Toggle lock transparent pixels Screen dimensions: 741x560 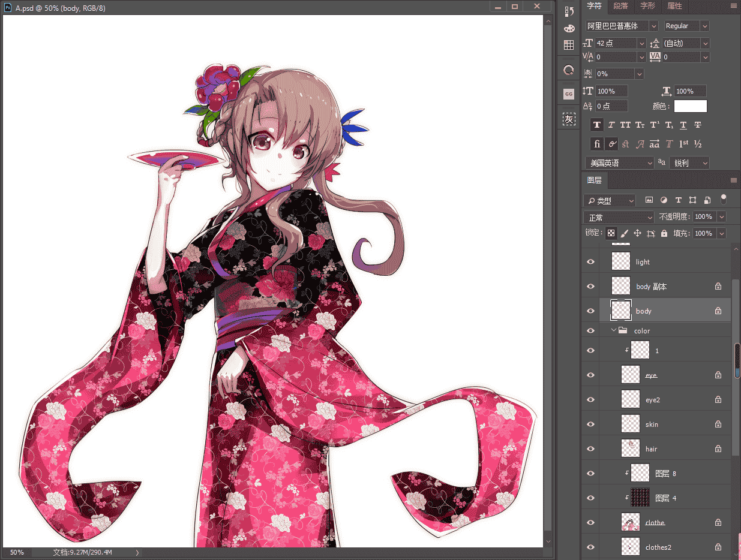click(611, 233)
